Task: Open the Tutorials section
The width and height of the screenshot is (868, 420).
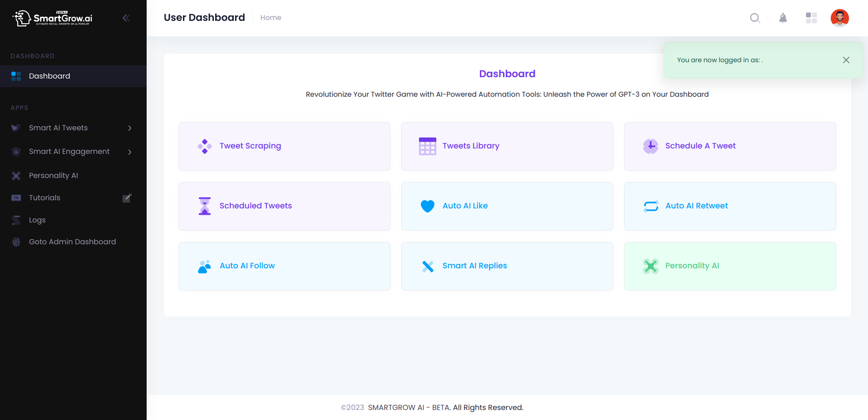Action: pos(44,198)
